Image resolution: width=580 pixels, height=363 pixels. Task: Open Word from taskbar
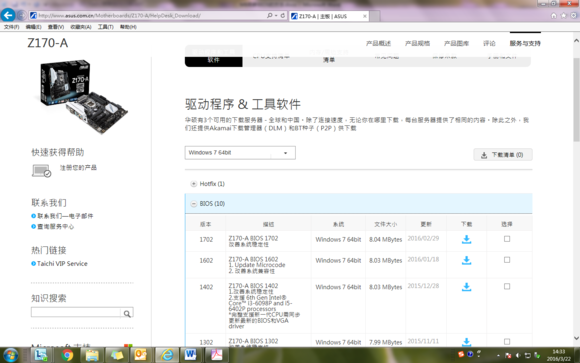pyautogui.click(x=190, y=355)
